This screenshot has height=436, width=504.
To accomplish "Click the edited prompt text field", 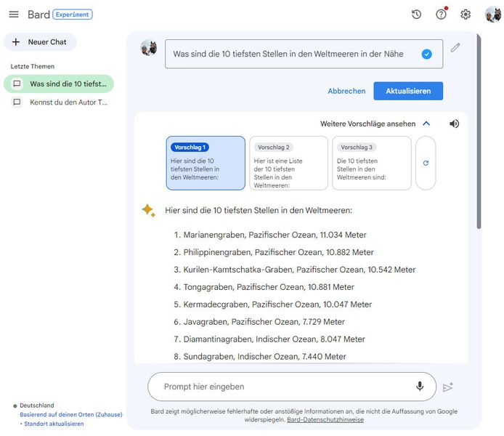I will (x=304, y=54).
